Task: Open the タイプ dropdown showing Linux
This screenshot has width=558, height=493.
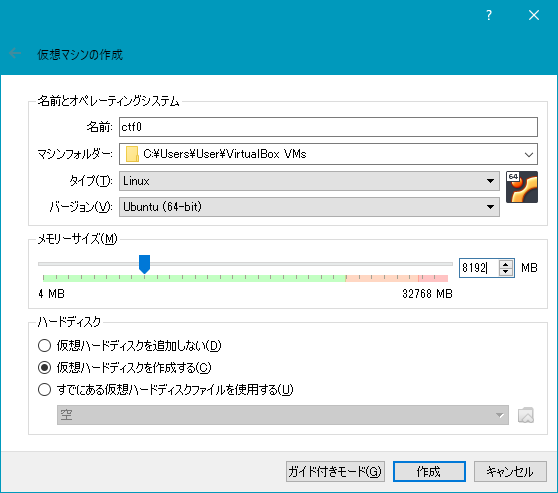Action: [x=309, y=181]
